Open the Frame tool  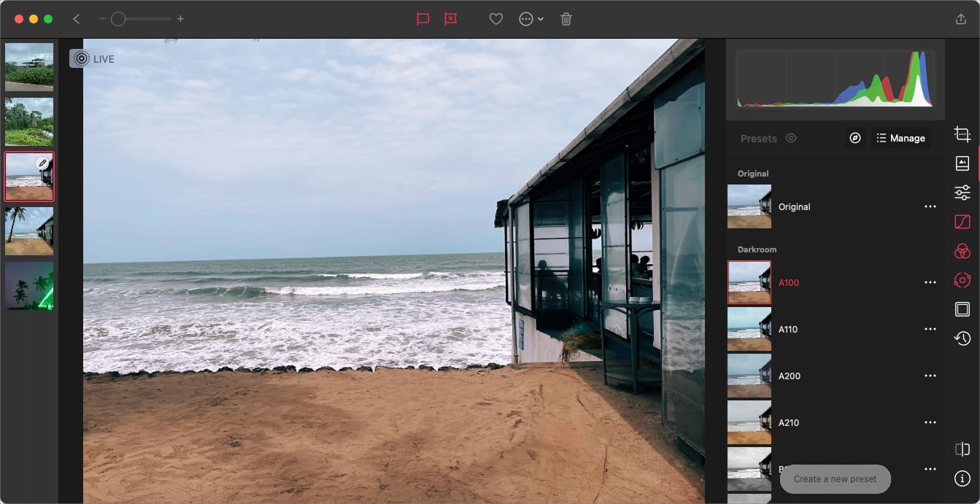[x=962, y=309]
